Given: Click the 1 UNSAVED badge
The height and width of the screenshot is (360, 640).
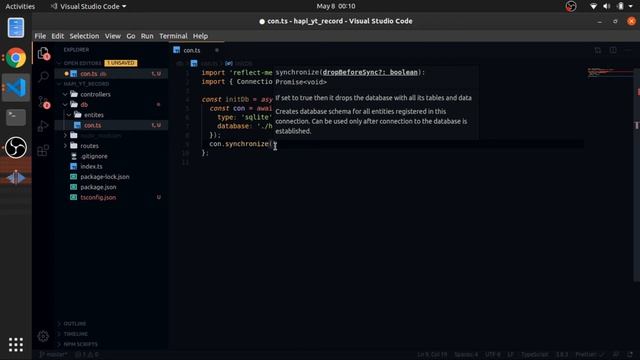Looking at the screenshot, I should tap(121, 63).
